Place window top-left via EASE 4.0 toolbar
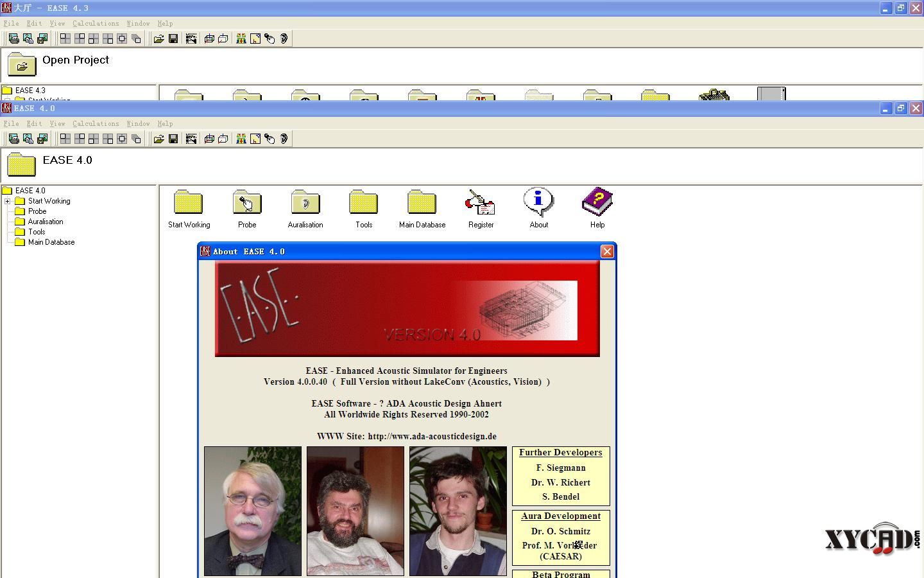 65,139
